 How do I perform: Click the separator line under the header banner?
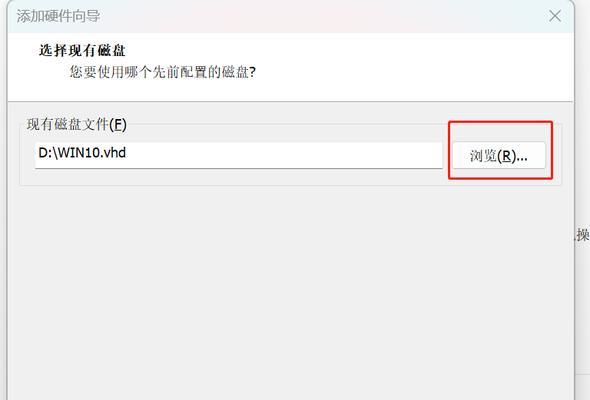290,101
